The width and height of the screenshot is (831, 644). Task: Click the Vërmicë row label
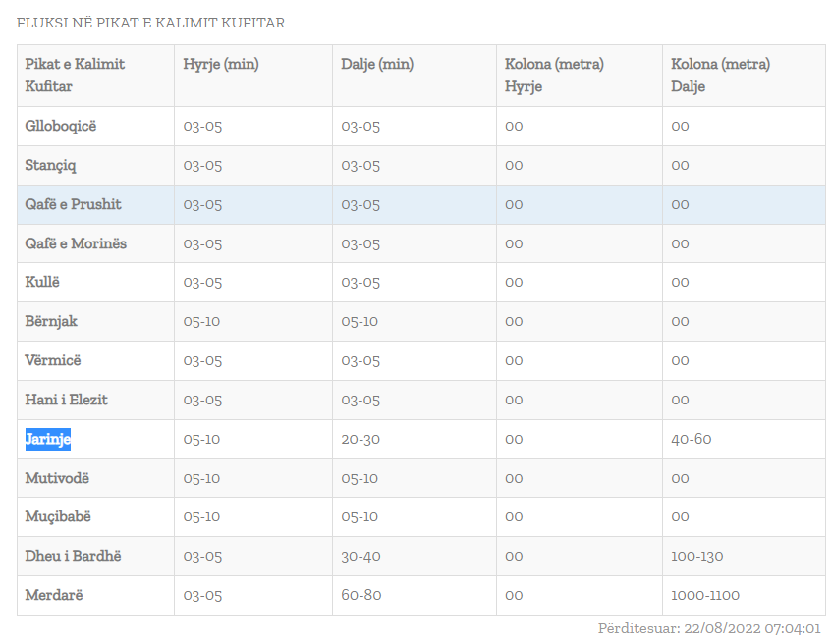53,360
